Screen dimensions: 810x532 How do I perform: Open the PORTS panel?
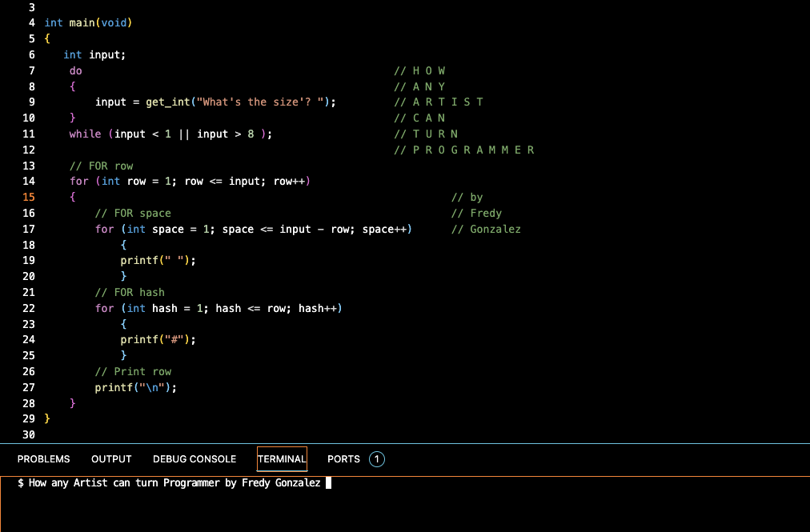pos(343,459)
